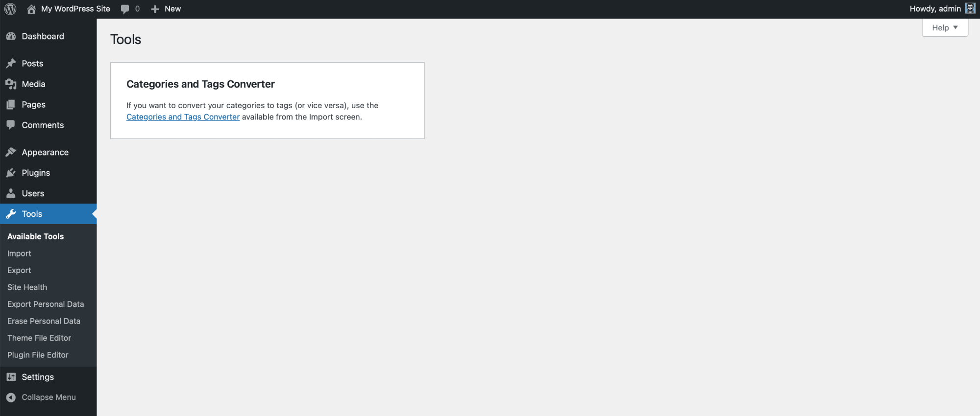Open the Import submenu item

19,254
